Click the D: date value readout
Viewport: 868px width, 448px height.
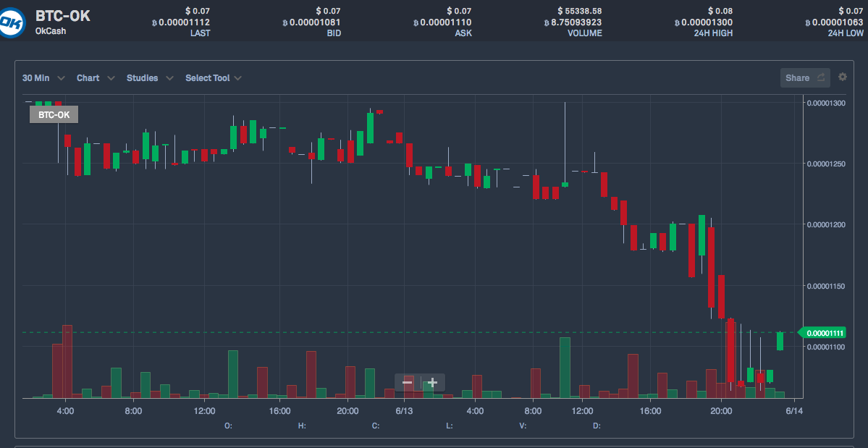click(x=597, y=426)
